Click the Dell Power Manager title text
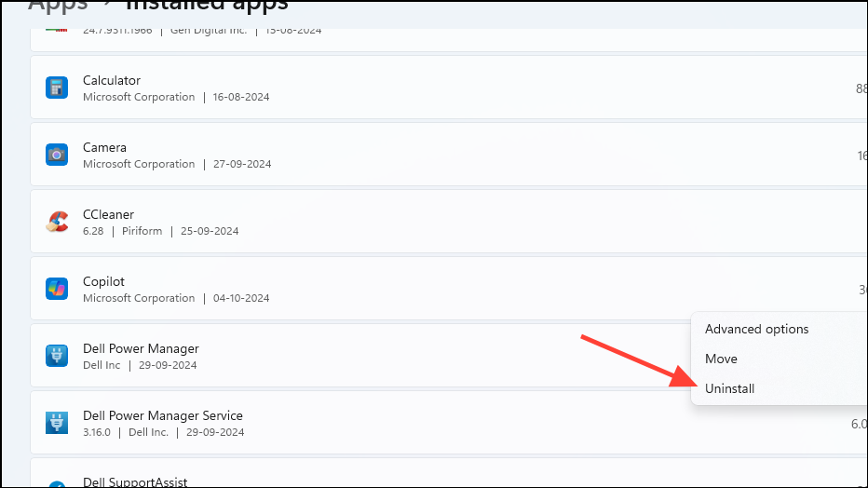 (x=141, y=348)
